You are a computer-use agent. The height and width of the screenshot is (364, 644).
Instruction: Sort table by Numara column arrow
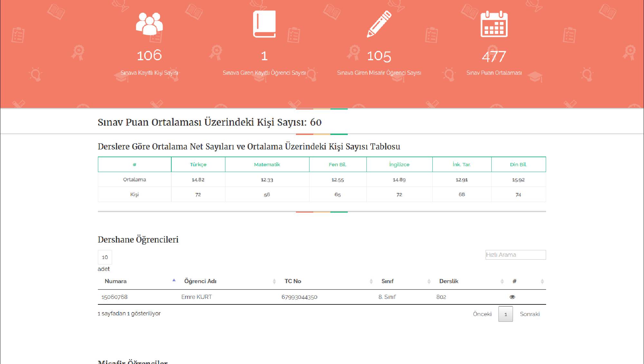pyautogui.click(x=174, y=280)
